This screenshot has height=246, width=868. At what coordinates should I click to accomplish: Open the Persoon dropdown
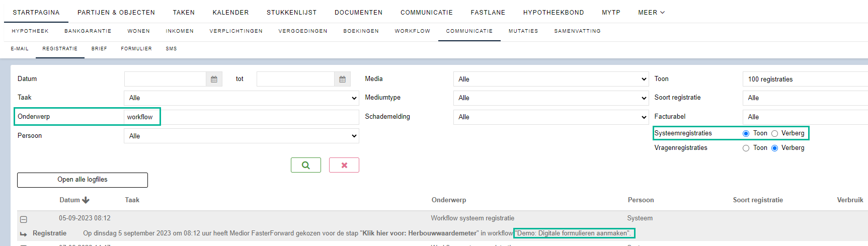(x=242, y=136)
